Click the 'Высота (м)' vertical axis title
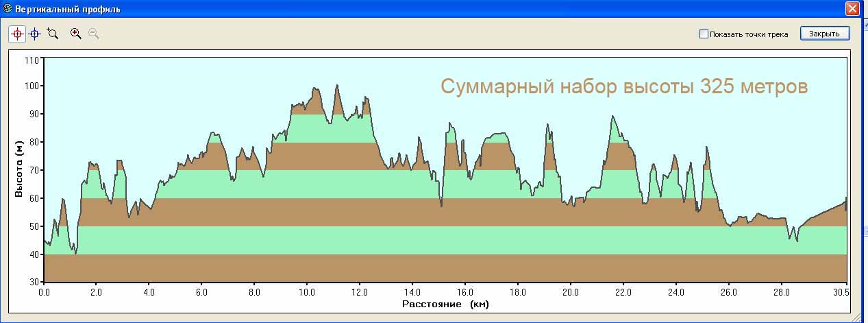The width and height of the screenshot is (868, 323). (19, 169)
